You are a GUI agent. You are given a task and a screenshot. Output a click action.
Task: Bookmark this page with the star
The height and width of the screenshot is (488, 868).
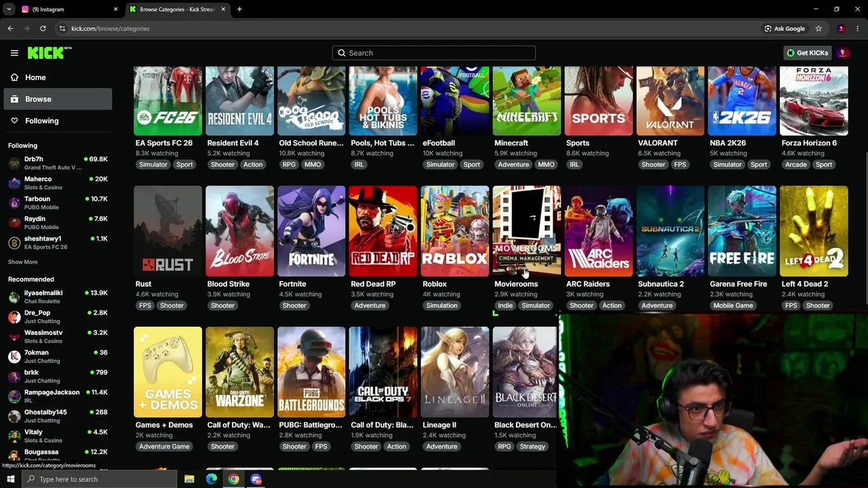click(818, 28)
